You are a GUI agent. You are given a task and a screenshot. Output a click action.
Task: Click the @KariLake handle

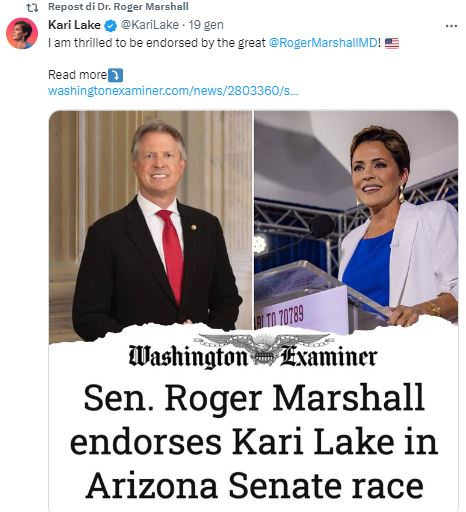(149, 25)
